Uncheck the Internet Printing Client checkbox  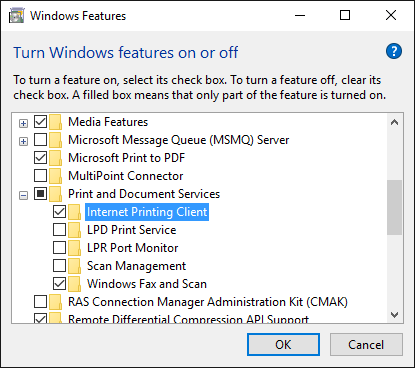[59, 211]
